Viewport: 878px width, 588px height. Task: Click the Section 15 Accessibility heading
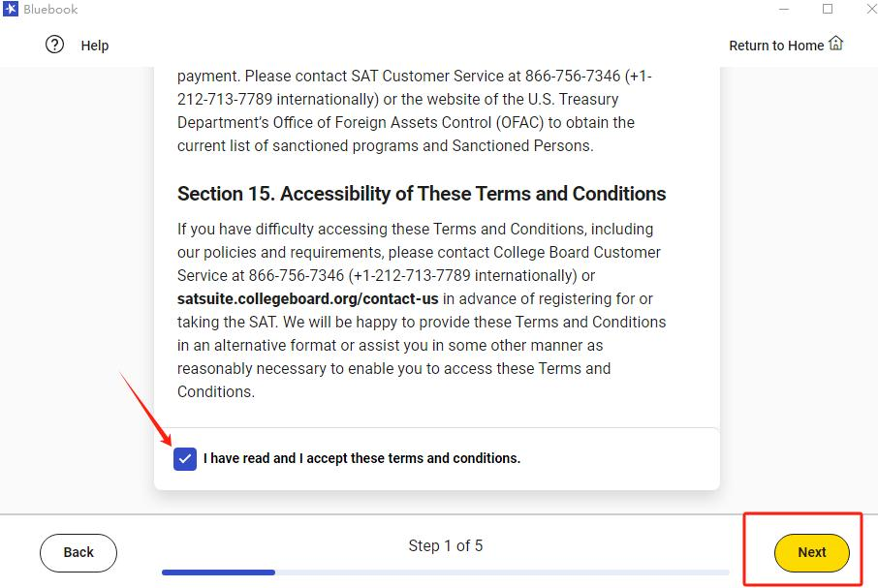pos(422,194)
